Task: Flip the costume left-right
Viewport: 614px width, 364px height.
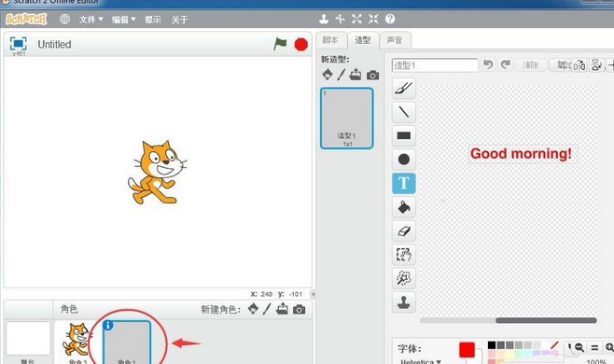Action: 579,65
